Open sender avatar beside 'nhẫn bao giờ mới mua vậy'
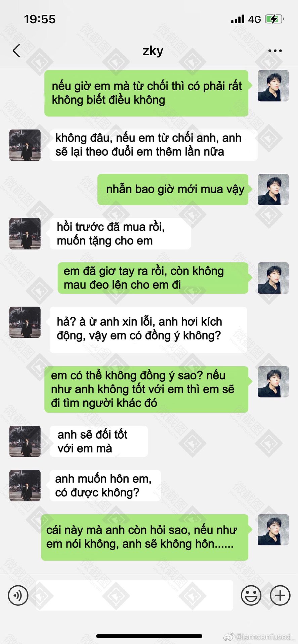Screen dimensions: 298x644 pyautogui.click(x=273, y=190)
